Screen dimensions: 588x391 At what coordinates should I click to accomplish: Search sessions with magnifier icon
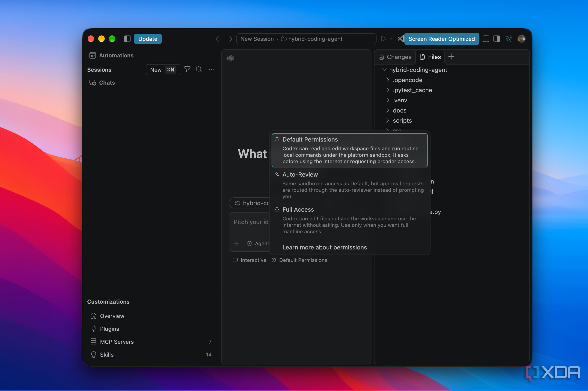[199, 70]
